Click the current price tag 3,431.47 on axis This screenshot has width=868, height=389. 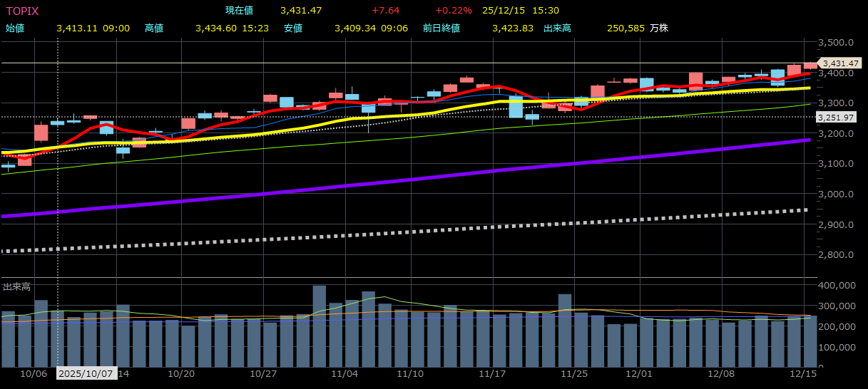pos(841,64)
